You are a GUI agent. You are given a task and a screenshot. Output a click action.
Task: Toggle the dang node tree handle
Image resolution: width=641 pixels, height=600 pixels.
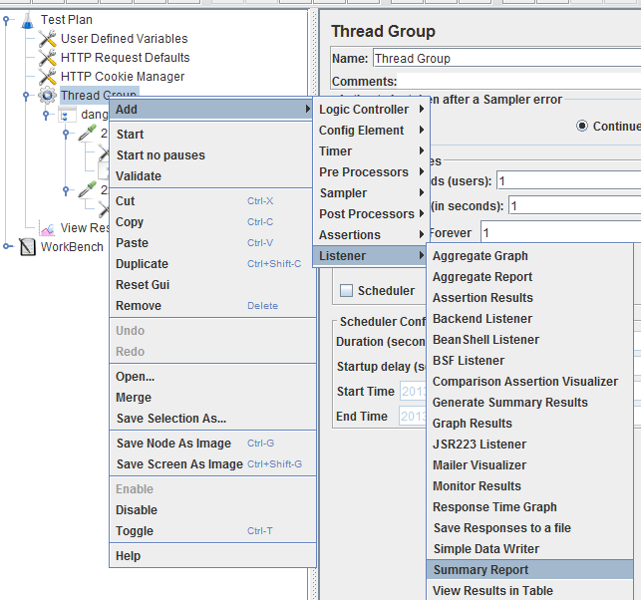click(x=46, y=115)
